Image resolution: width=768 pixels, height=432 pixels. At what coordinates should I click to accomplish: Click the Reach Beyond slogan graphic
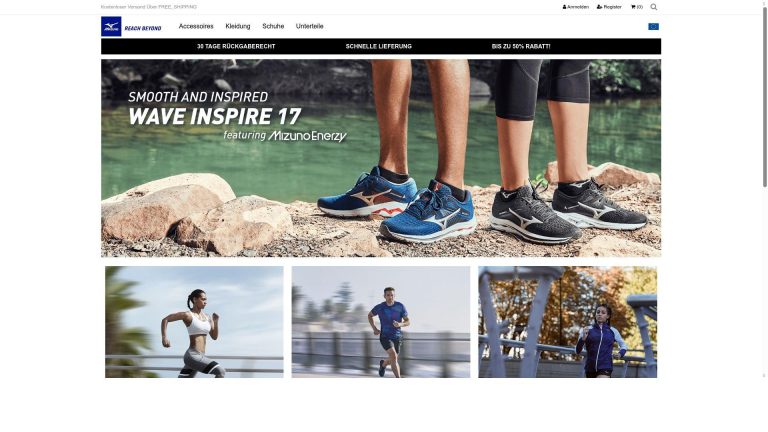click(143, 28)
